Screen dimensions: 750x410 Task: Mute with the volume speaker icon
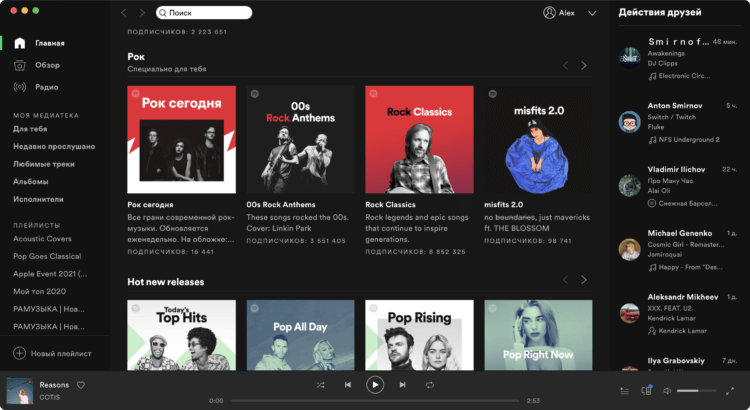coord(667,391)
